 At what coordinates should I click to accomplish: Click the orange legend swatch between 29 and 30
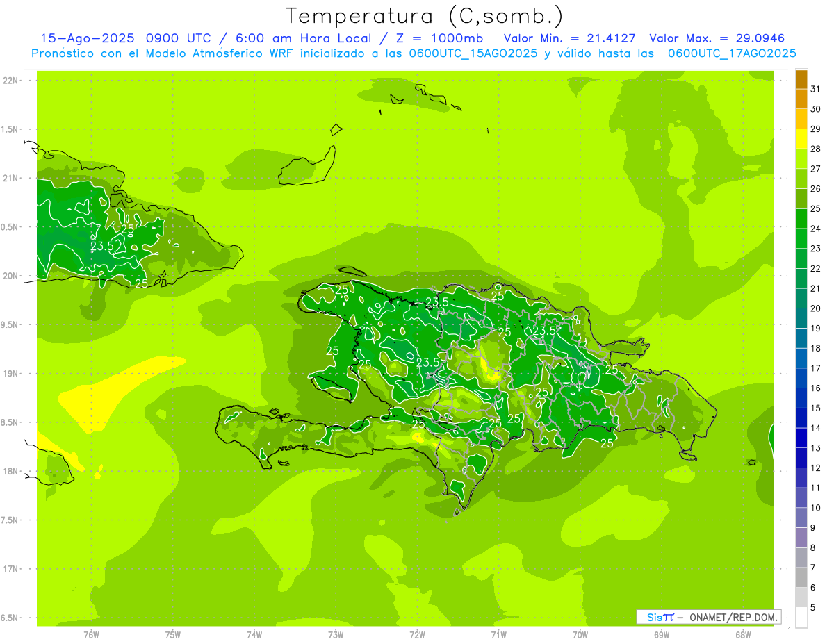point(801,119)
